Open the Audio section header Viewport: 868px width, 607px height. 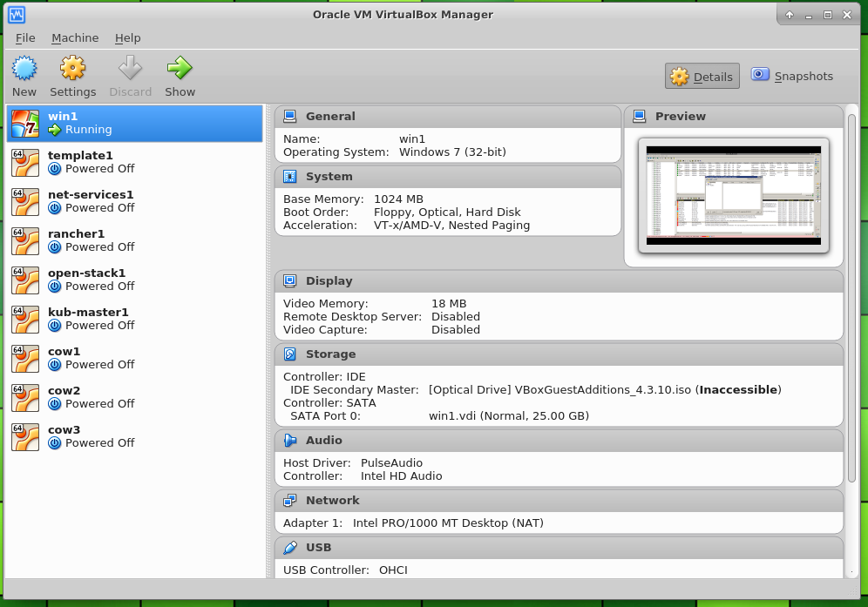[x=559, y=441]
